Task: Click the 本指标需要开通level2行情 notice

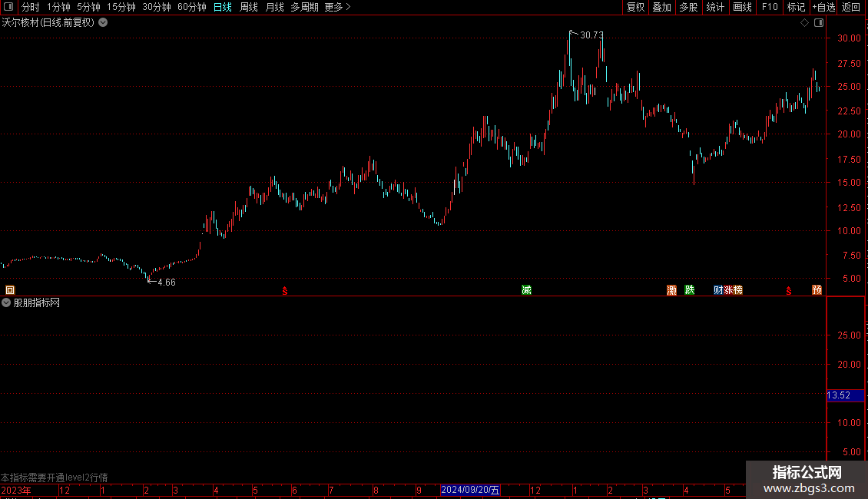Action: [55, 478]
